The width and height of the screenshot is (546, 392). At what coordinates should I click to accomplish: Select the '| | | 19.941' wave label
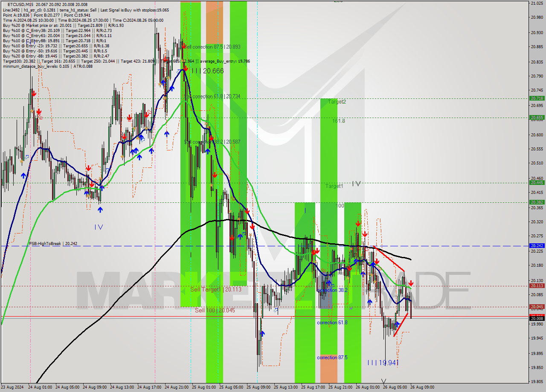point(383,363)
